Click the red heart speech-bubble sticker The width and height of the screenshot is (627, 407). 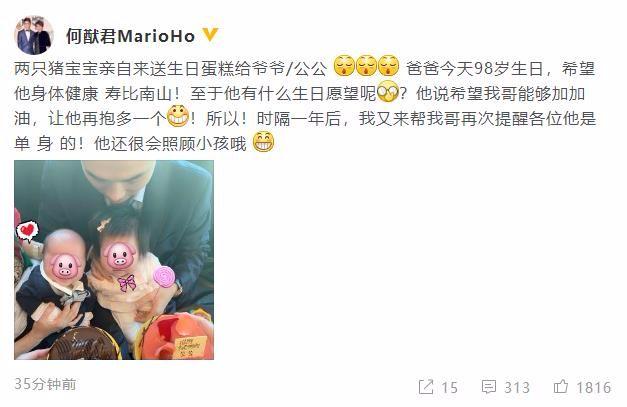(x=27, y=231)
